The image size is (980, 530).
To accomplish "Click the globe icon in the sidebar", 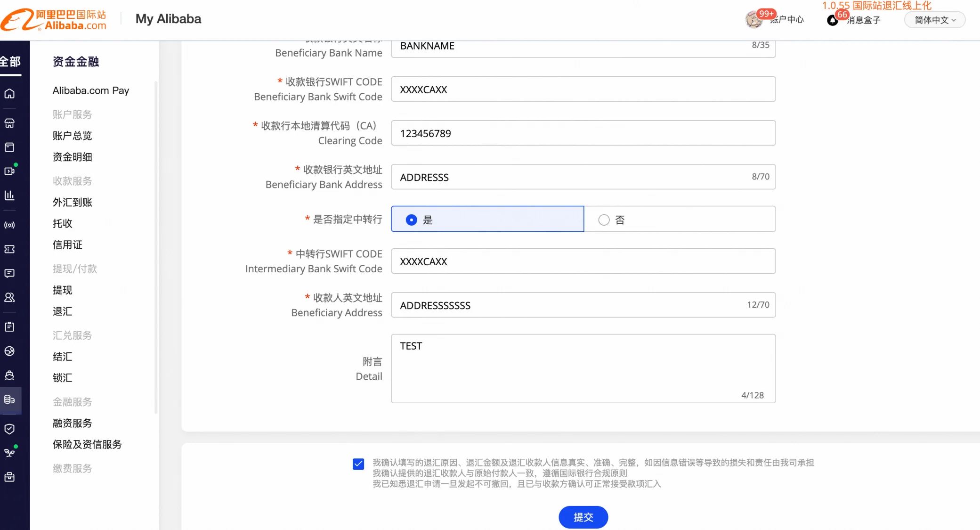I will pos(9,351).
